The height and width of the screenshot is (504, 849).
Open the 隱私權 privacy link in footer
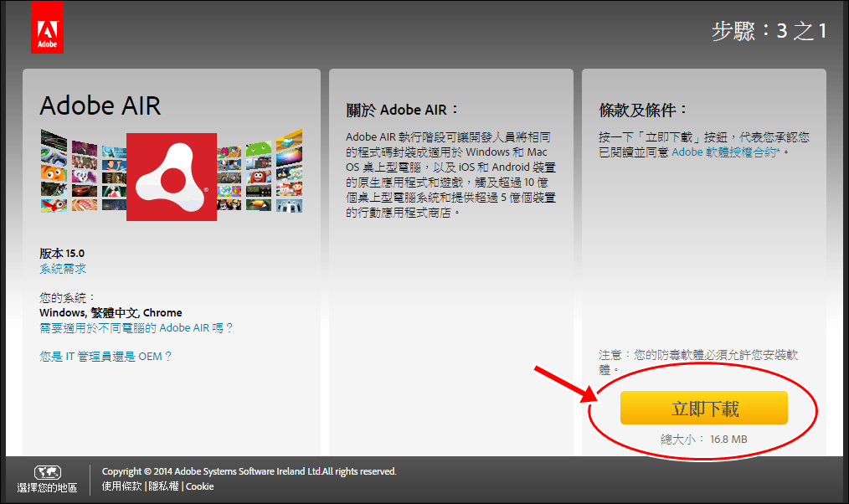pos(163,486)
